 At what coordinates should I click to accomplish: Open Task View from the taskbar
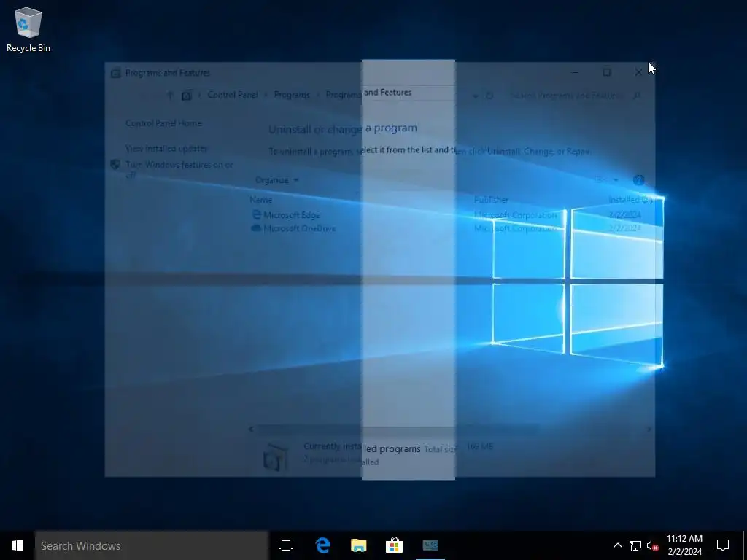pyautogui.click(x=286, y=545)
